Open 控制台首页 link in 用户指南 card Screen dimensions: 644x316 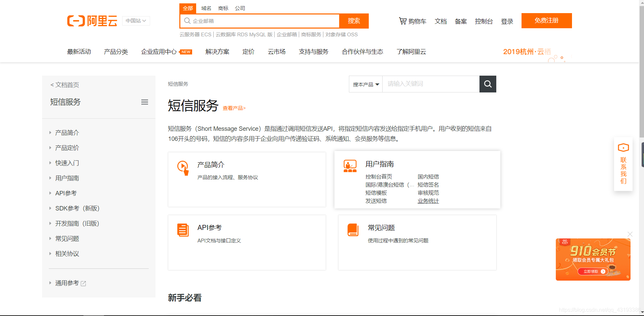tap(379, 177)
